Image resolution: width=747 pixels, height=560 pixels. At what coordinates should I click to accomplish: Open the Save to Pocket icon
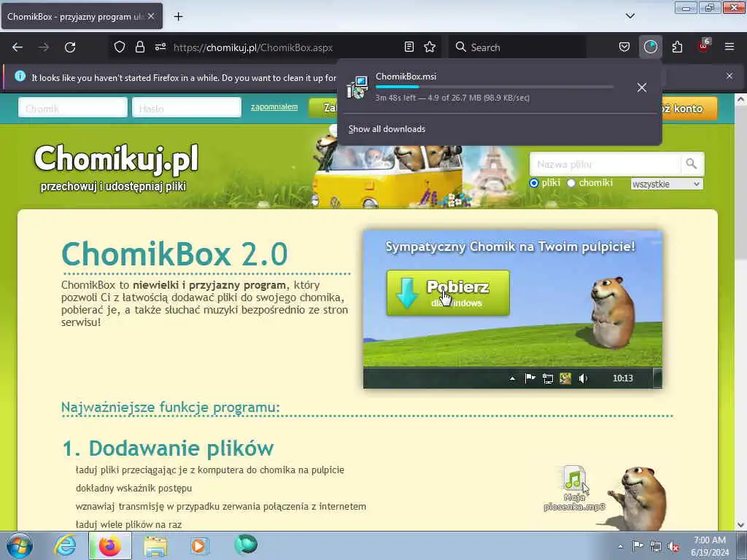click(x=624, y=47)
